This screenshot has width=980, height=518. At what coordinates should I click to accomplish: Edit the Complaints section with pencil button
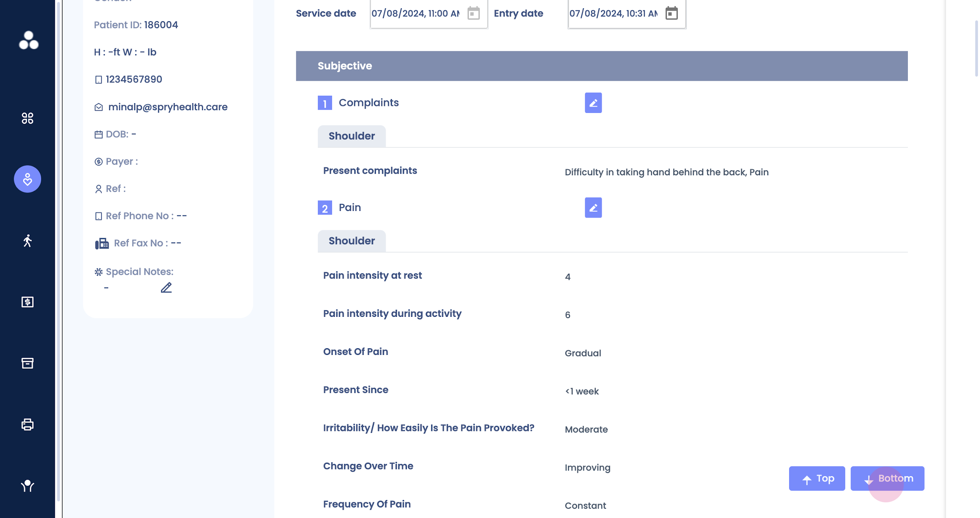point(593,103)
